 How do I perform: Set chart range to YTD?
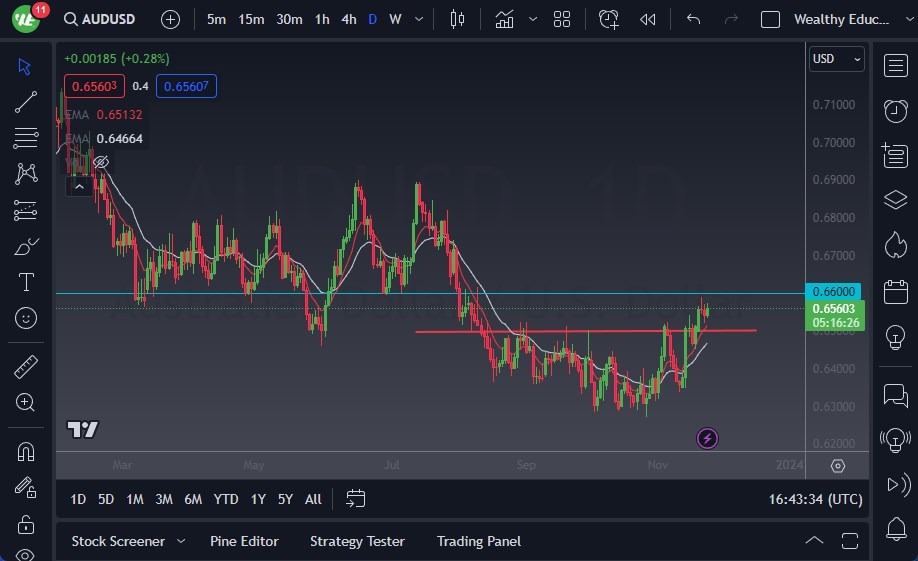click(226, 499)
